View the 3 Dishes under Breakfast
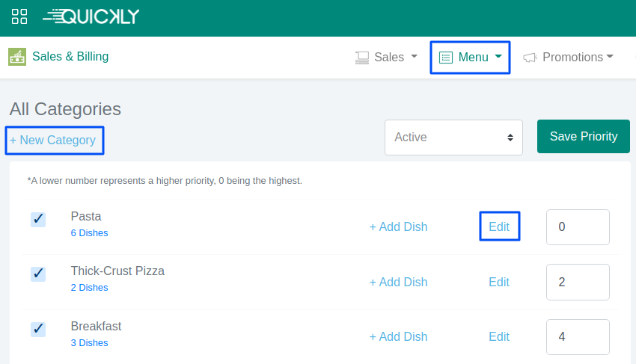The image size is (636, 364). 89,343
